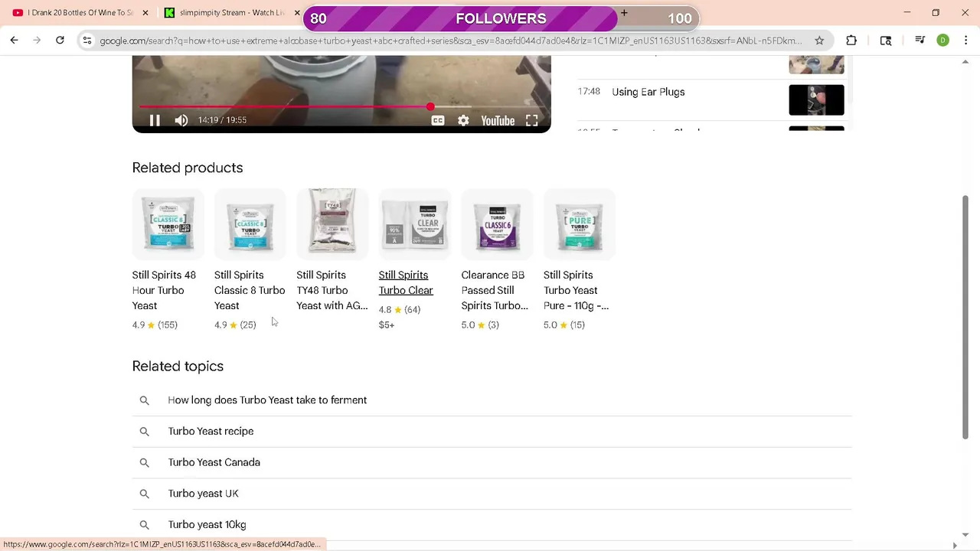Click the Followers goal progress bar overlay

click(x=501, y=18)
